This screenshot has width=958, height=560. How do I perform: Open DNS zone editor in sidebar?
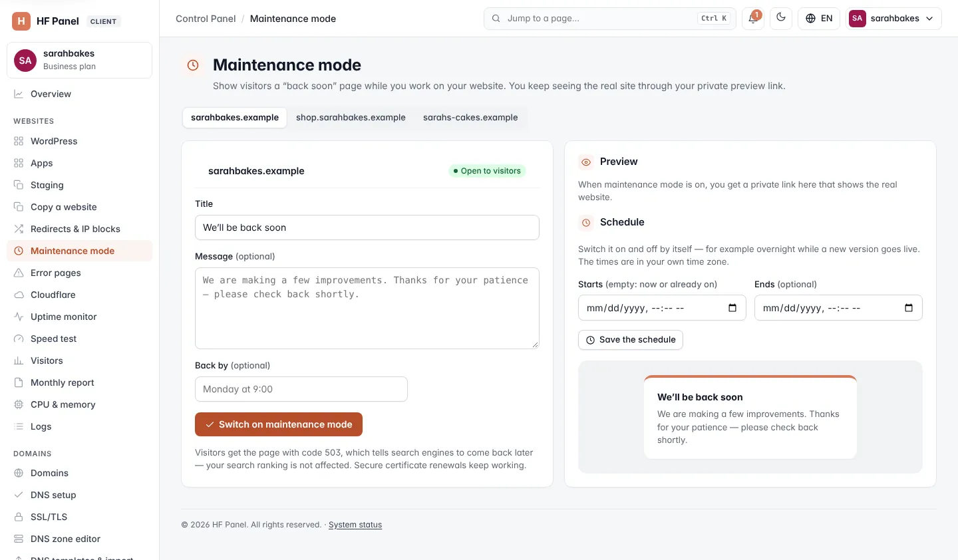tap(79, 539)
